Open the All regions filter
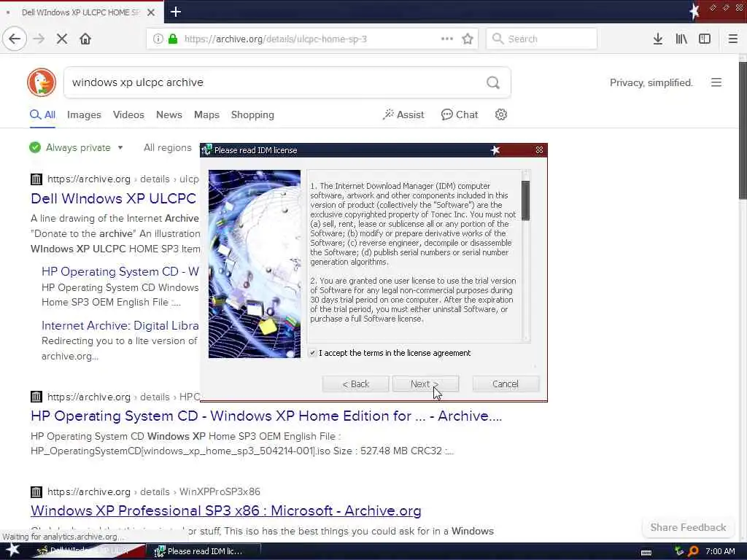 pos(168,147)
